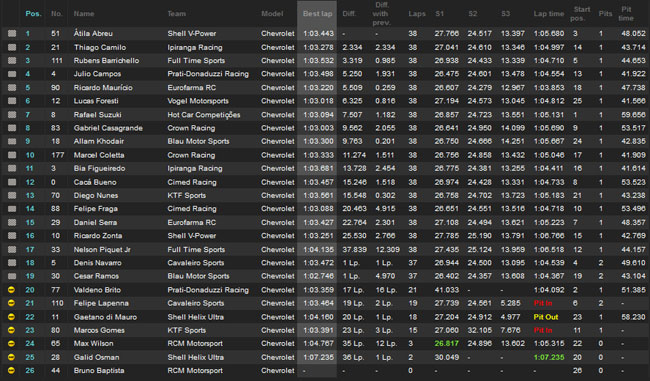
Task: Click position number 19 for Cesar Ramos
Action: pos(30,276)
